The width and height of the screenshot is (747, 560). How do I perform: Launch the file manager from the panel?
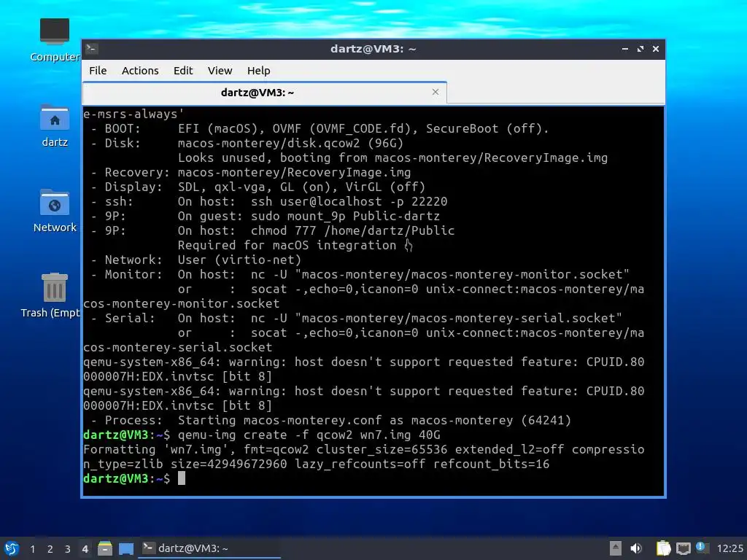pyautogui.click(x=105, y=548)
